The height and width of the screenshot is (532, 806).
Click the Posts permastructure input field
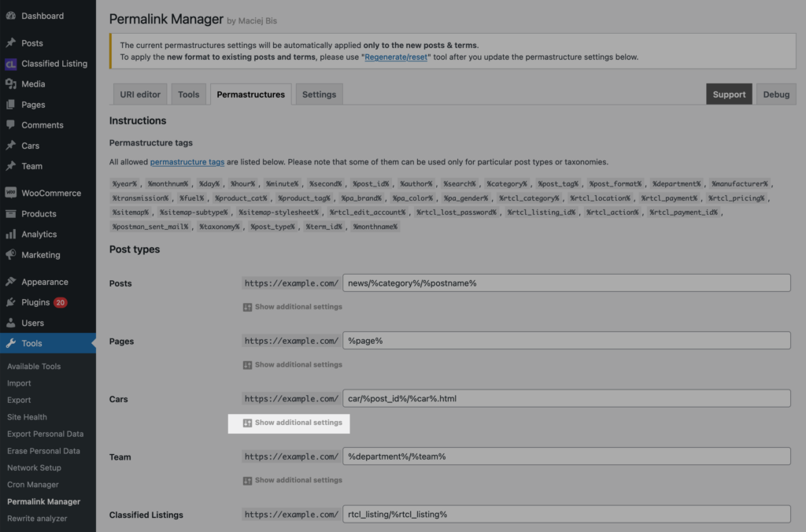pos(567,283)
